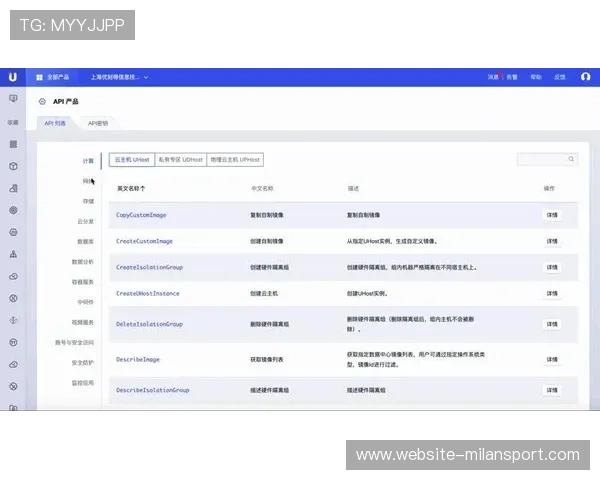Image resolution: width=600 pixels, height=480 pixels.
Task: Open the DeleteIsolationGroup API link
Action: [150, 324]
